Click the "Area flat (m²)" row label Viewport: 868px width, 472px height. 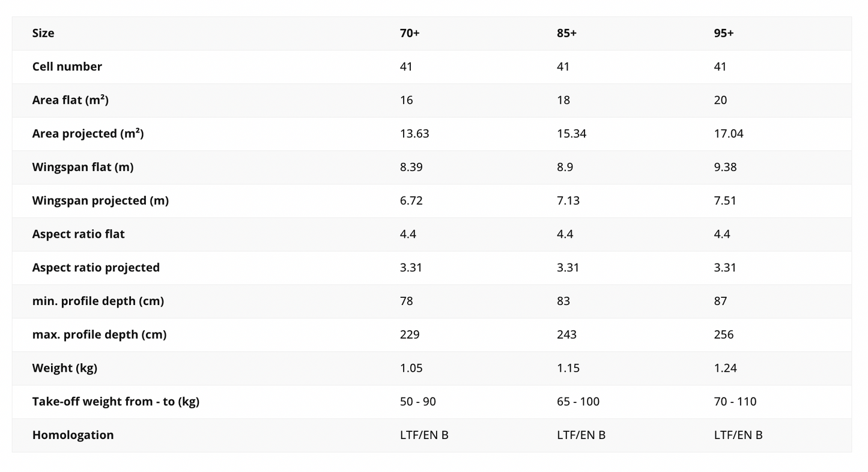(70, 100)
